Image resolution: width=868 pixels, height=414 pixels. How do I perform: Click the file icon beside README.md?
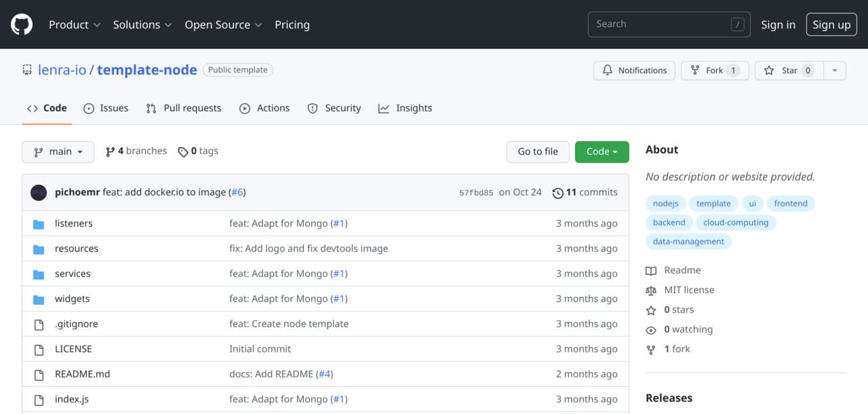pos(39,375)
